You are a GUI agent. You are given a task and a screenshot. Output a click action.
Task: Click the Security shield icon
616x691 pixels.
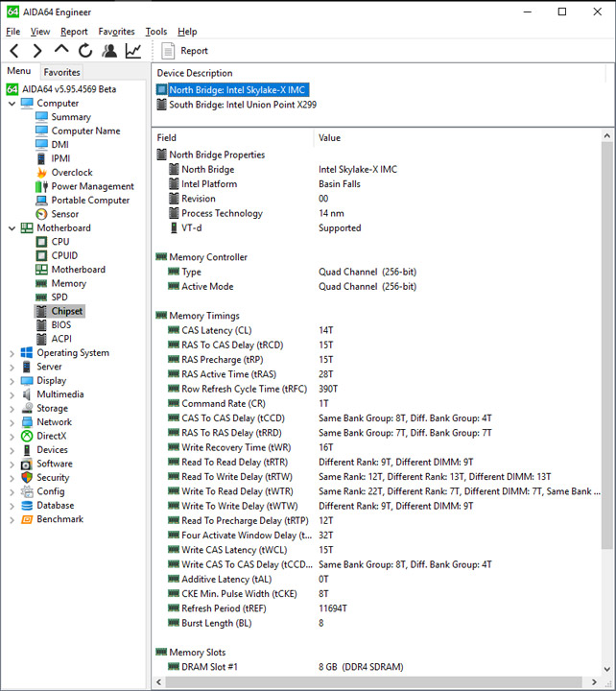point(27,477)
